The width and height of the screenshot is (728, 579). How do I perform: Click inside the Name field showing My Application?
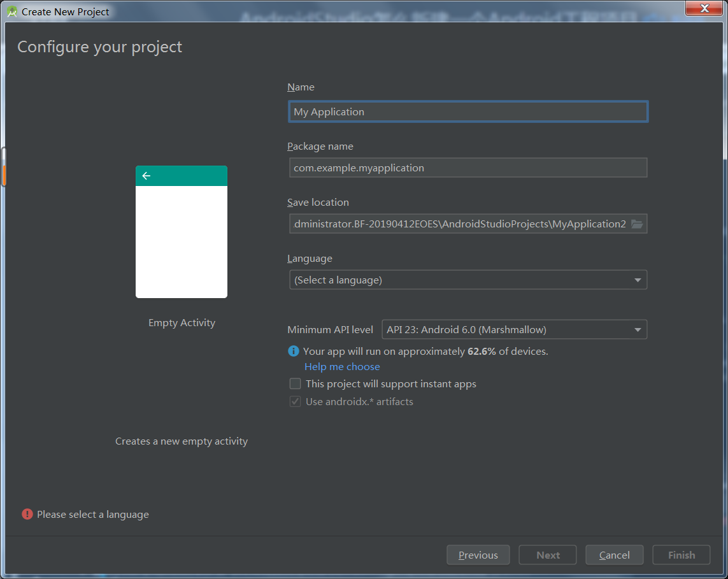(468, 111)
